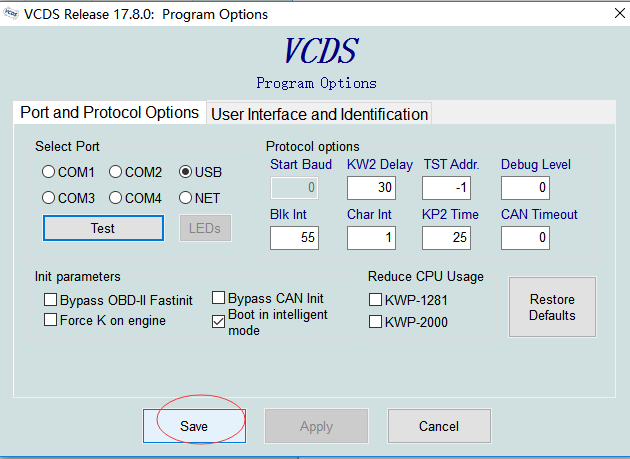Click the TST Addr. field showing -1

click(x=446, y=188)
